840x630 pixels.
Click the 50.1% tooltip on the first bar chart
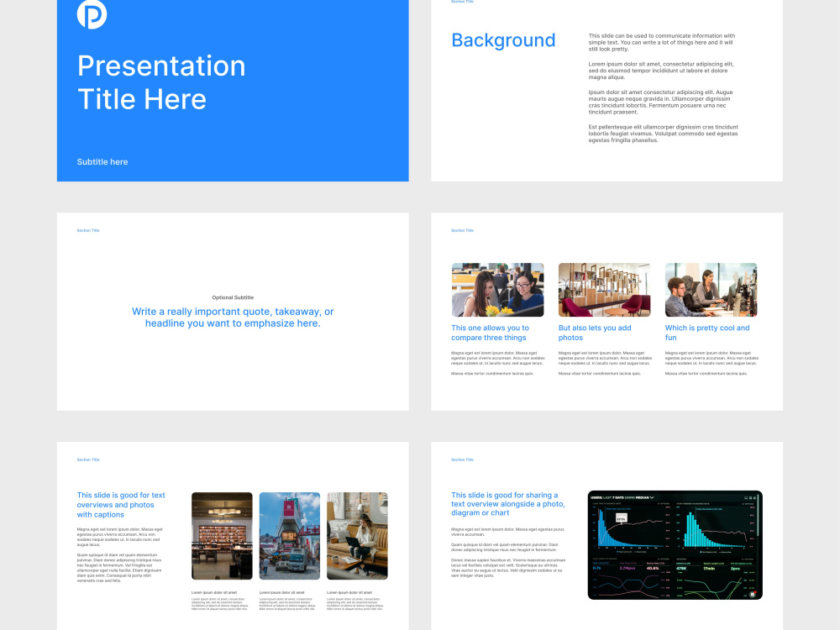(622, 517)
